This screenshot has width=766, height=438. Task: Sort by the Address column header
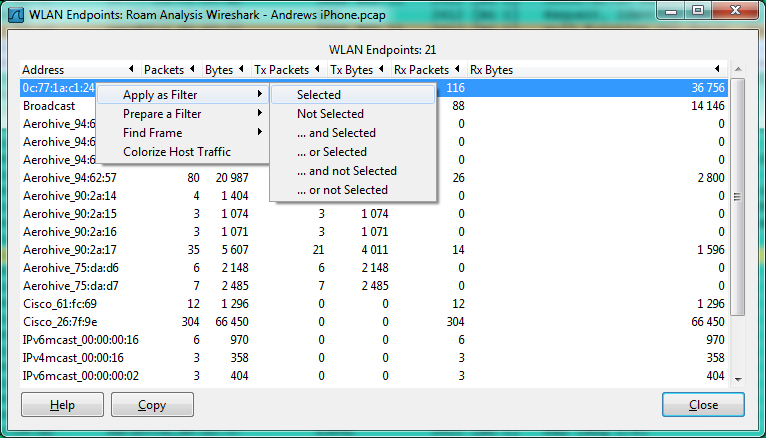coord(80,70)
